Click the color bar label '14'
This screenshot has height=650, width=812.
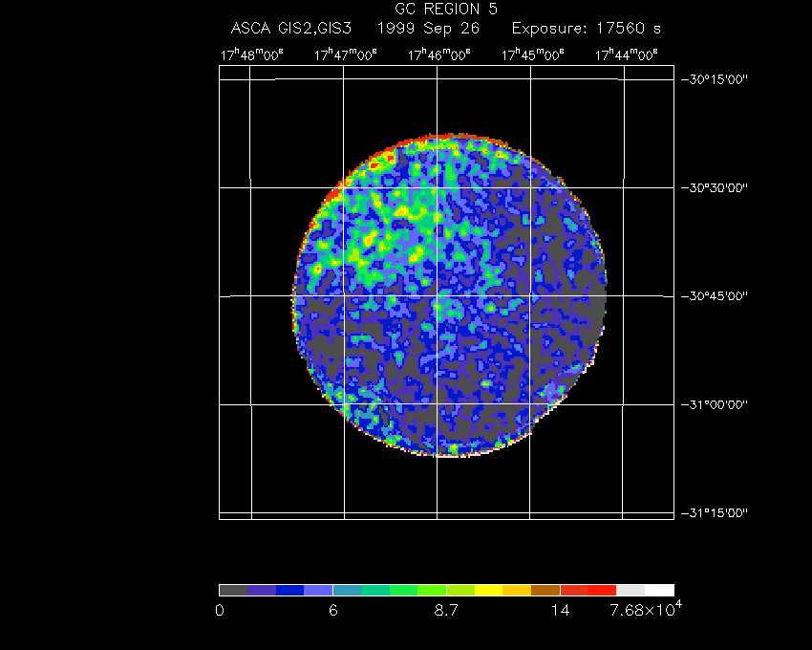coord(560,611)
